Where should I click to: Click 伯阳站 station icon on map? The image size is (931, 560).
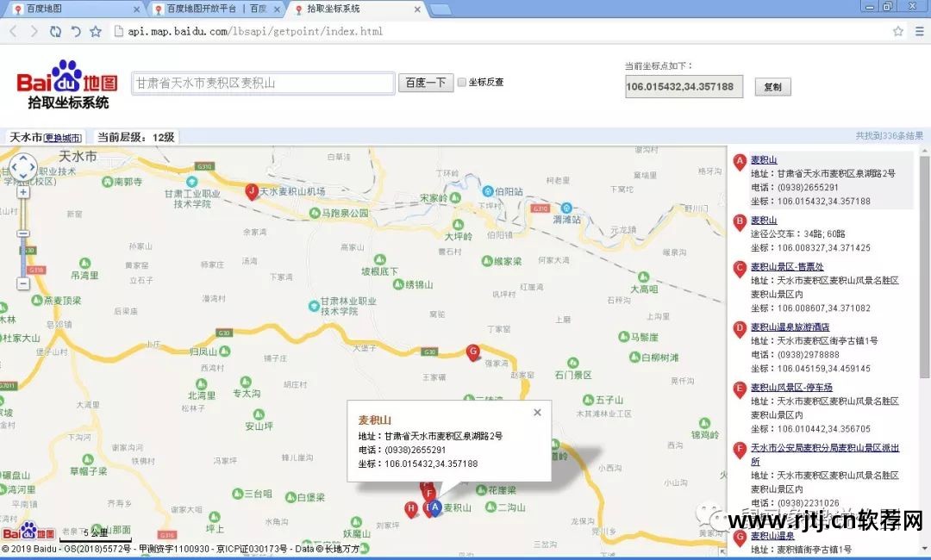[488, 191]
